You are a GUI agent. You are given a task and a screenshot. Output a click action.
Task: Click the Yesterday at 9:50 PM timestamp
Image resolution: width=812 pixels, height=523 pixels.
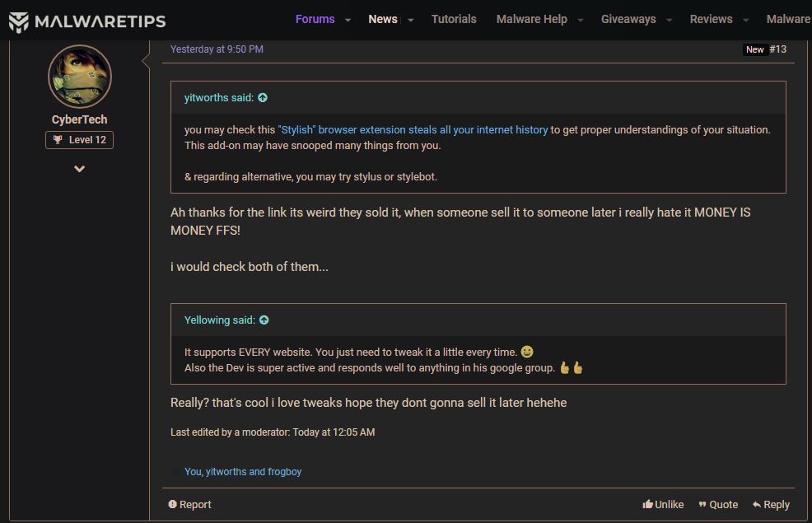pos(217,49)
